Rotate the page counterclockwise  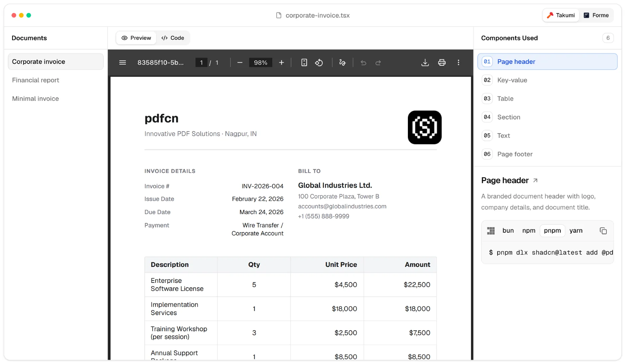click(319, 63)
